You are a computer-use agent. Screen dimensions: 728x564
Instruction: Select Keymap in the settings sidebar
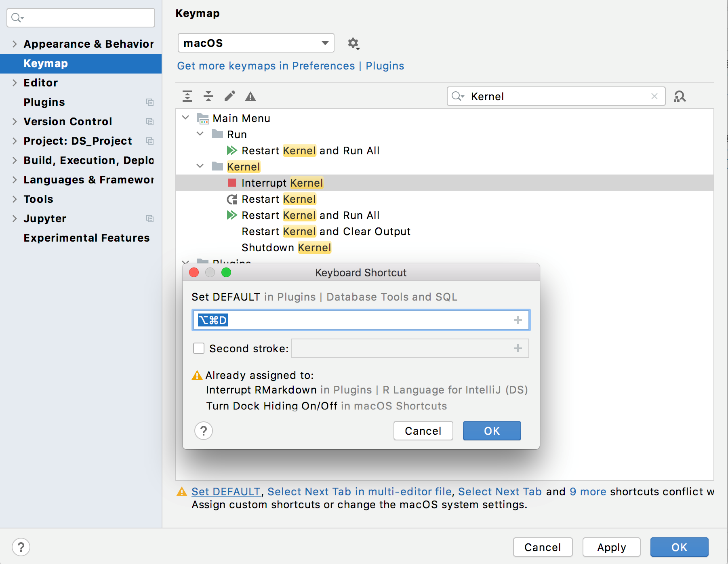pyautogui.click(x=45, y=63)
